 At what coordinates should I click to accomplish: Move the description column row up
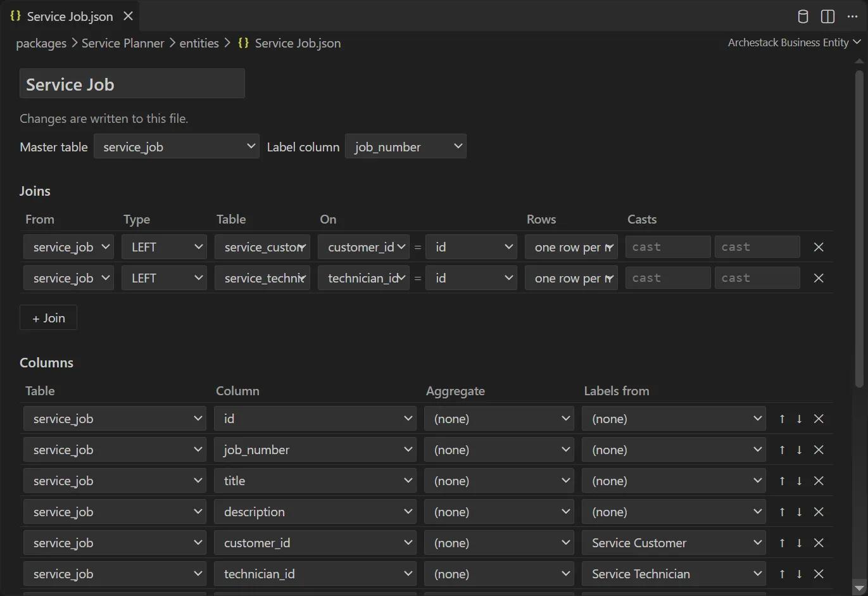(x=783, y=512)
